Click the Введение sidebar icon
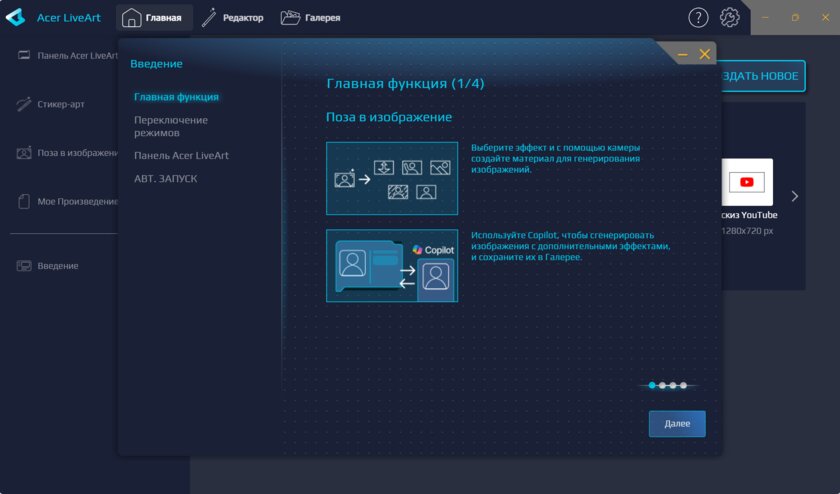This screenshot has height=494, width=840. click(x=24, y=266)
